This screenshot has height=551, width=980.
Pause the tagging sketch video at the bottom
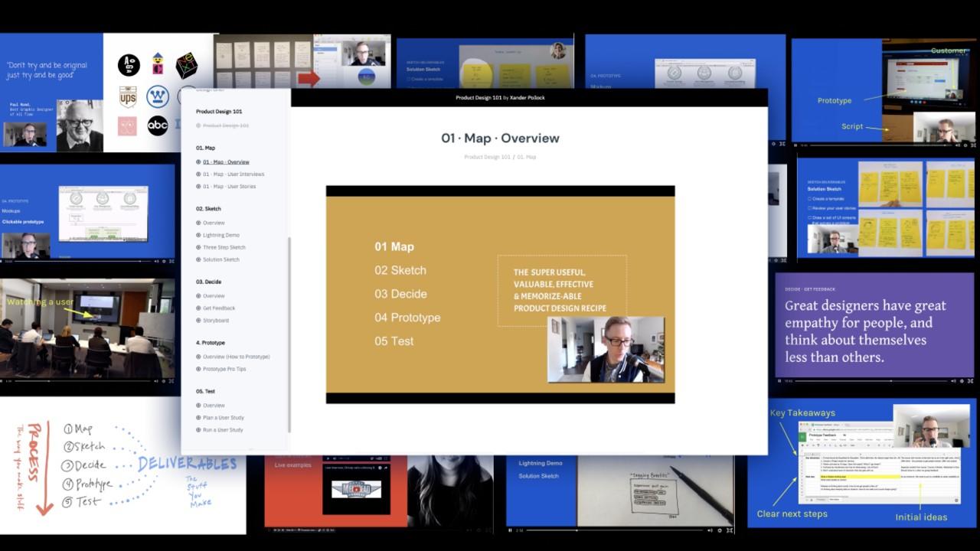coord(511,530)
